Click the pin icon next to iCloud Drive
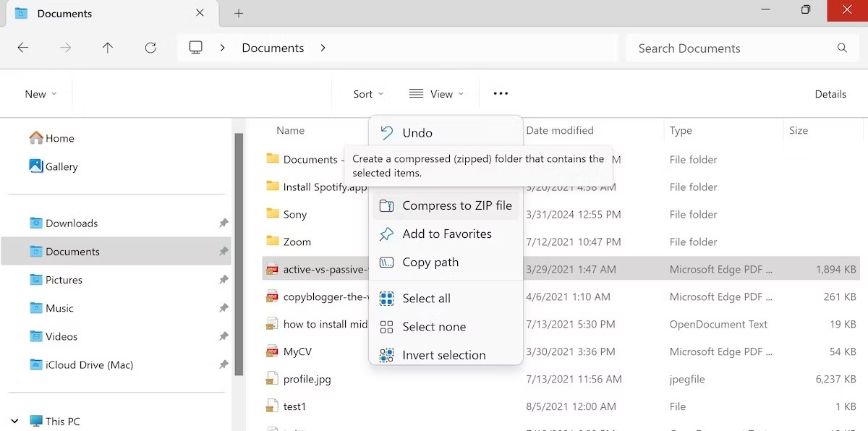Screen dimensions: 868x431 (224, 364)
